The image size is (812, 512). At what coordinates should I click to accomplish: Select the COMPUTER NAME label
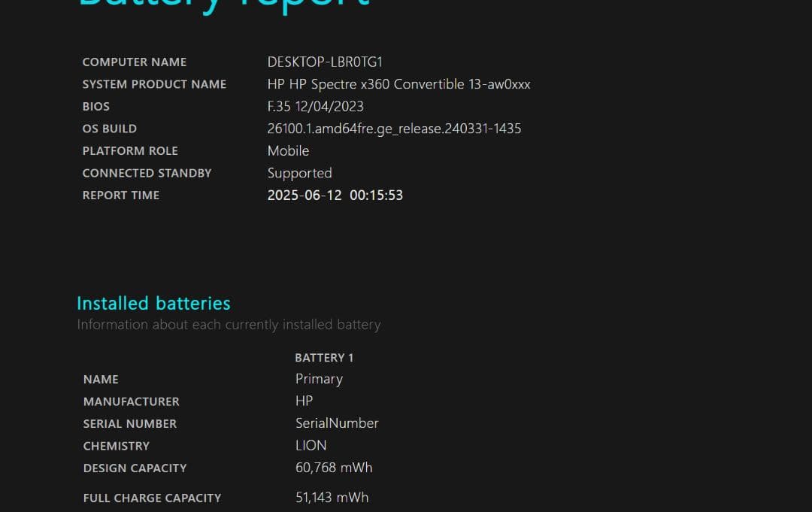pyautogui.click(x=135, y=62)
